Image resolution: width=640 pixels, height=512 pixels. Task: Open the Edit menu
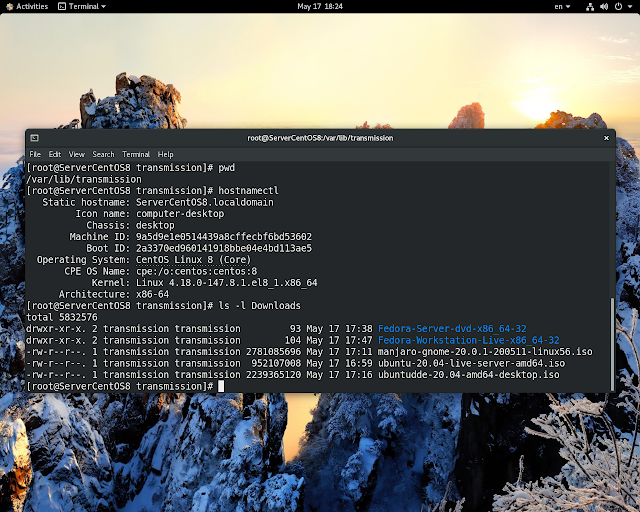(55, 154)
